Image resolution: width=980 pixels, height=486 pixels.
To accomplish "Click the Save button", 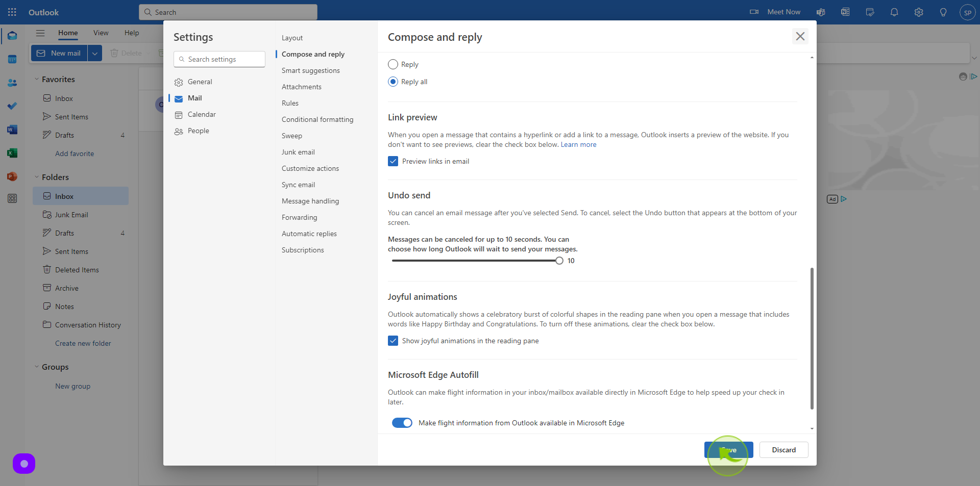I will pos(728,450).
